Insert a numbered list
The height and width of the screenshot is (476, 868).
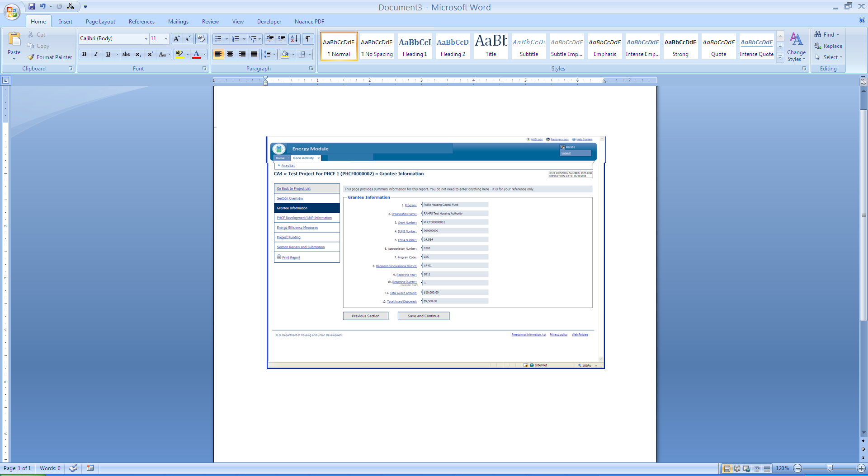point(236,38)
